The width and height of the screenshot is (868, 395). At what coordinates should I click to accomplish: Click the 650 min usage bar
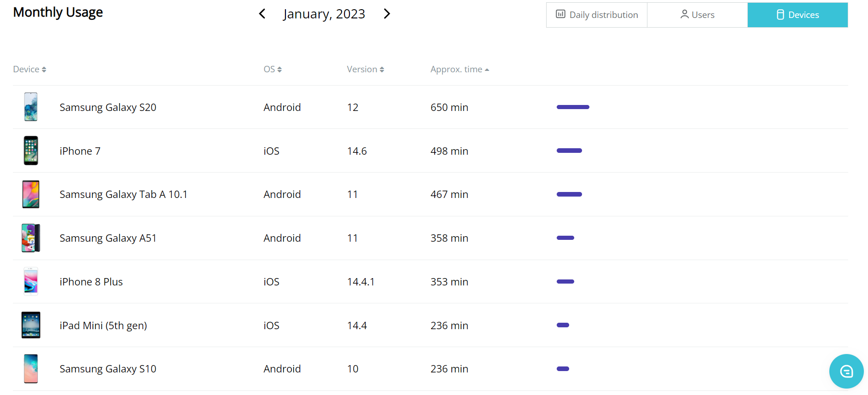[573, 107]
